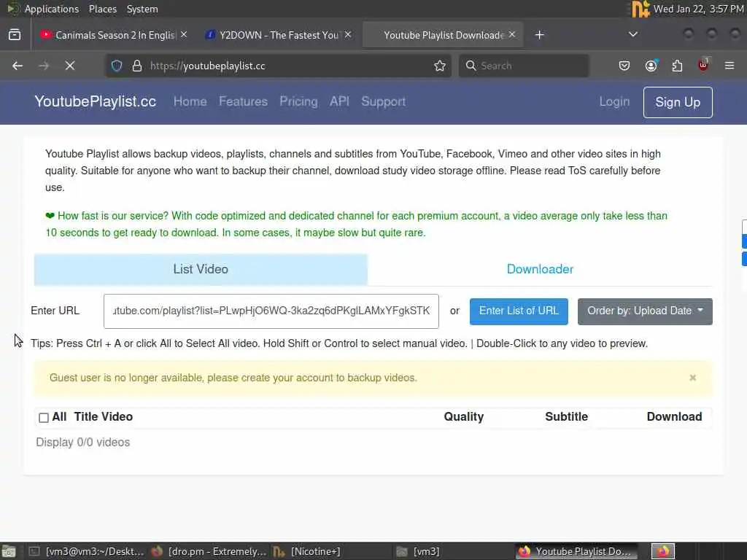This screenshot has width=747, height=560.
Task: Click the Quality column header
Action: [463, 416]
